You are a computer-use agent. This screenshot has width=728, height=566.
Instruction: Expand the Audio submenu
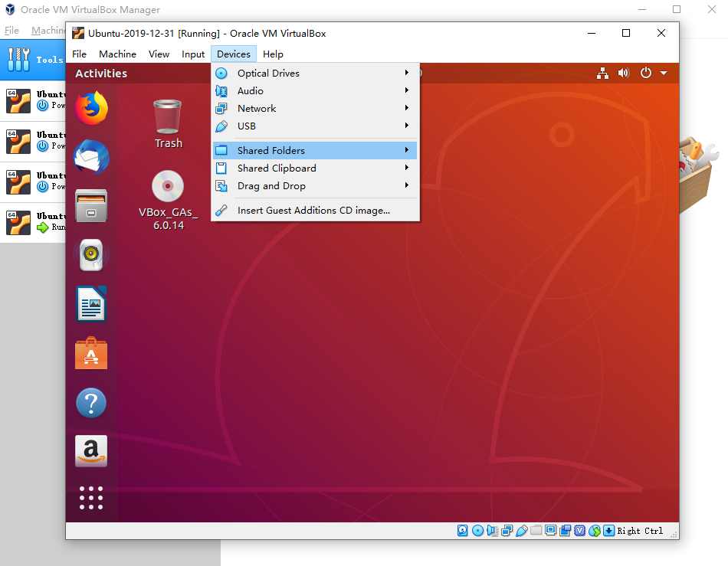pyautogui.click(x=315, y=91)
